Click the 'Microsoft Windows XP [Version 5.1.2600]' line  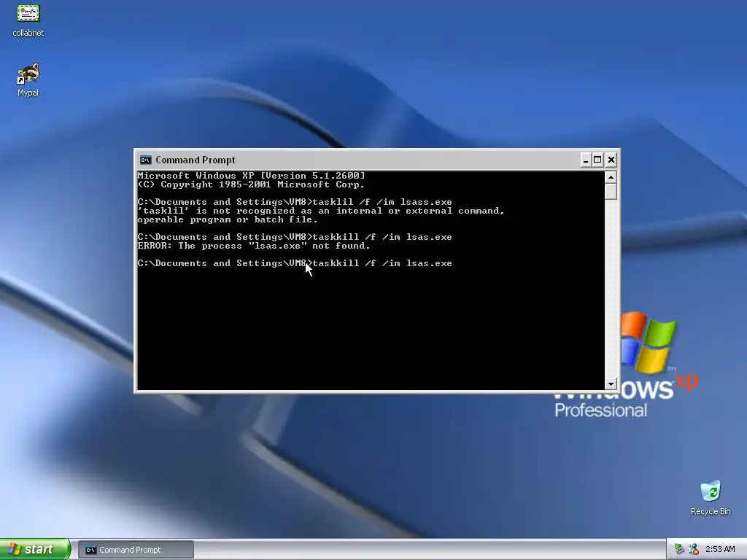point(252,176)
